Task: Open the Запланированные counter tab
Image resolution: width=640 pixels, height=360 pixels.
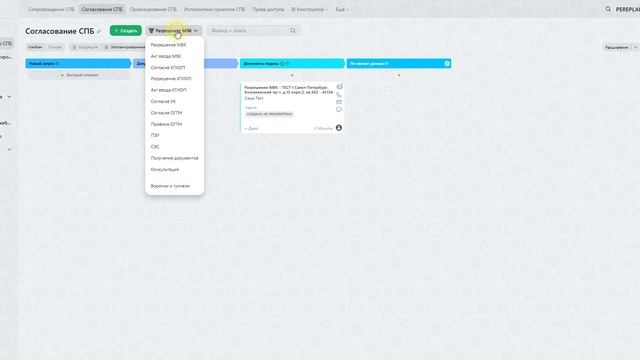Action: coord(124,47)
